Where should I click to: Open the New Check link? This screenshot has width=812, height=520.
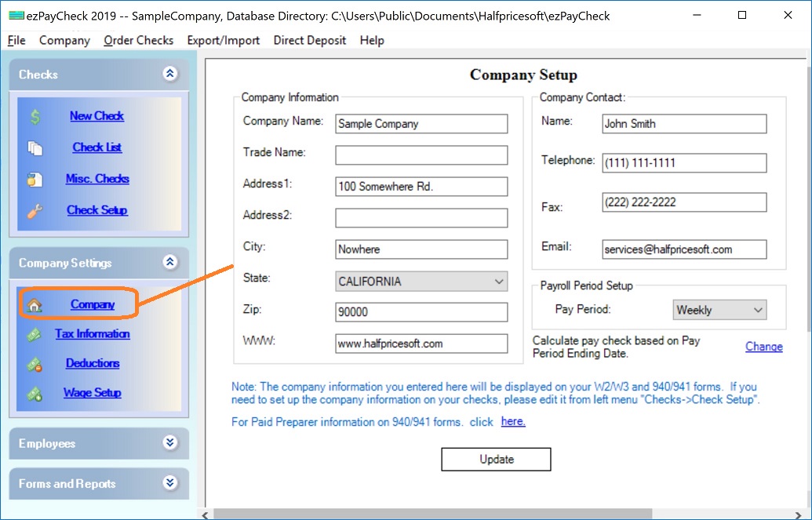point(96,116)
